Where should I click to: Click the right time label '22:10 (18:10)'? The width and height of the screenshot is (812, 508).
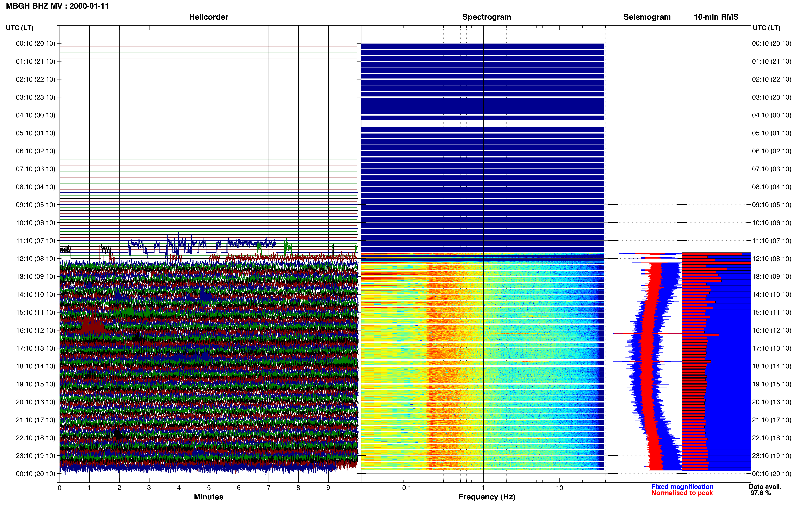click(x=772, y=438)
